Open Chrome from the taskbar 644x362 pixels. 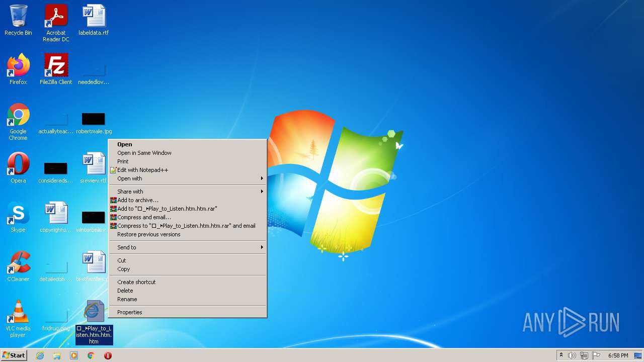point(91,355)
